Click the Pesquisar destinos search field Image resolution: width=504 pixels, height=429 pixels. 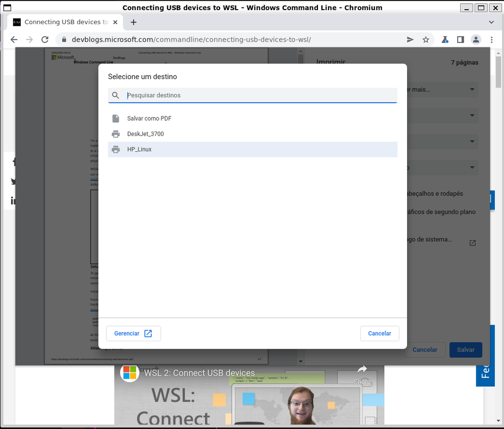(253, 95)
